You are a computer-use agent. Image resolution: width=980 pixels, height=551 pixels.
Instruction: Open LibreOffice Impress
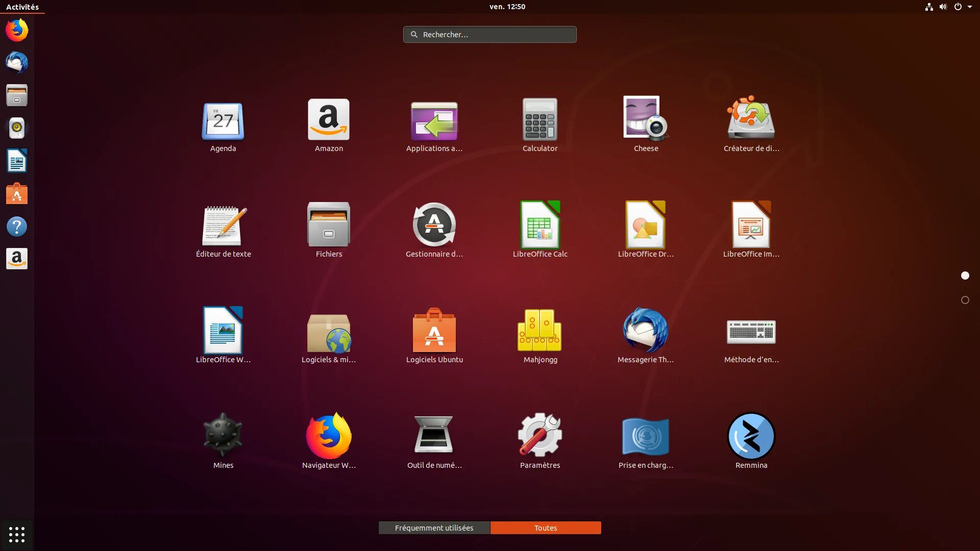pyautogui.click(x=751, y=224)
